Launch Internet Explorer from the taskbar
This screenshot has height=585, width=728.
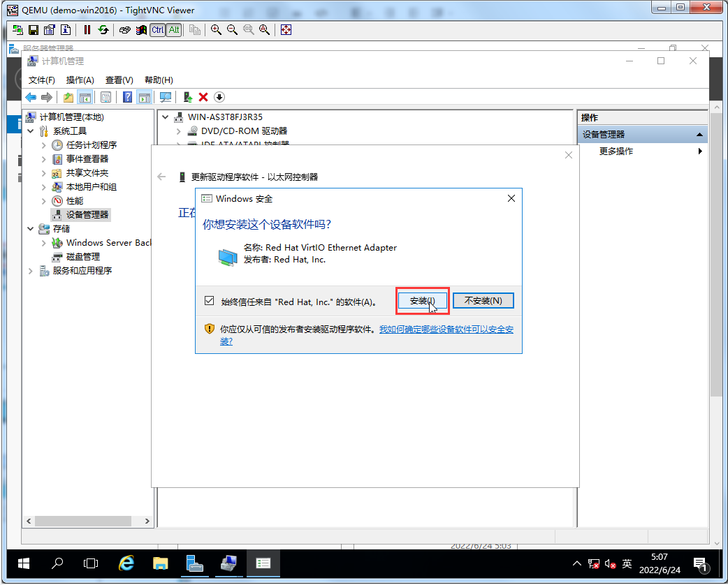tap(126, 563)
